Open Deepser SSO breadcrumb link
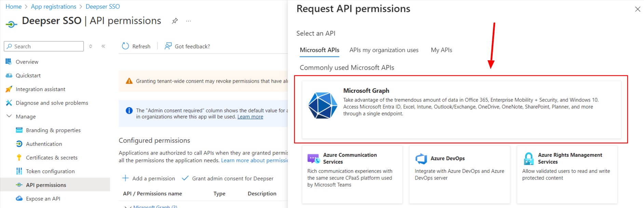The image size is (644, 208). [x=102, y=6]
